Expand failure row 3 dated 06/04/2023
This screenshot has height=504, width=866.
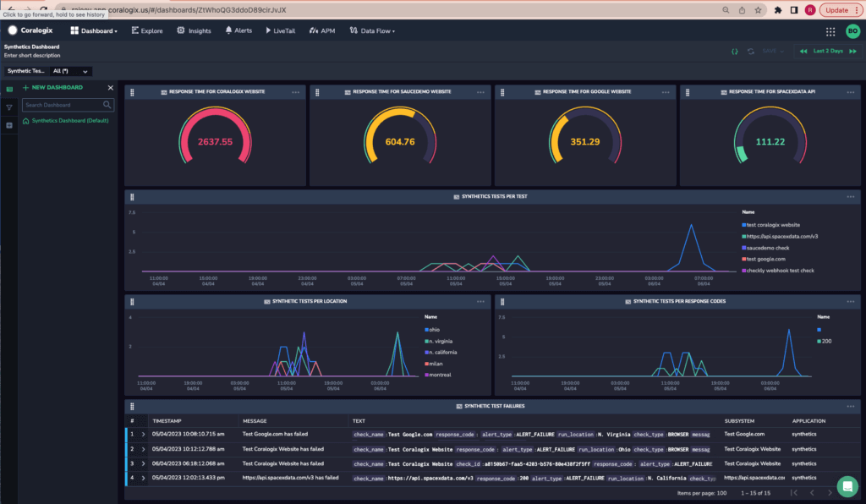pyautogui.click(x=143, y=463)
